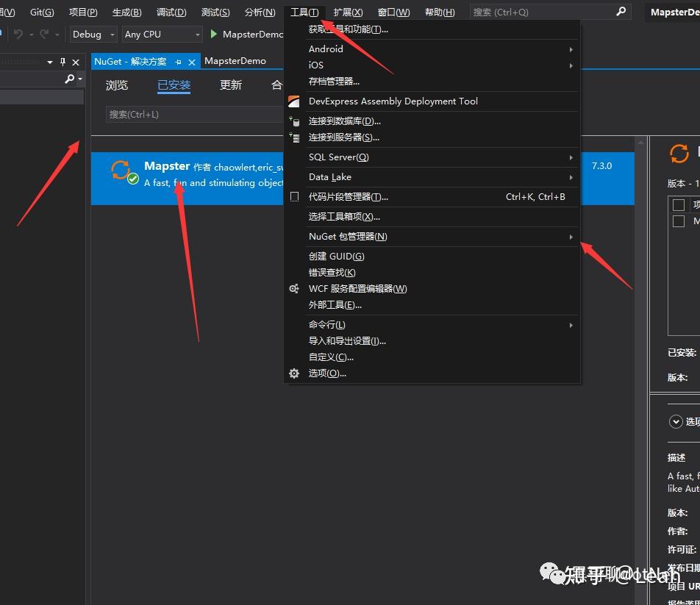Image resolution: width=700 pixels, height=605 pixels.
Task: Select 存档管理器 menu item
Action: [x=334, y=81]
